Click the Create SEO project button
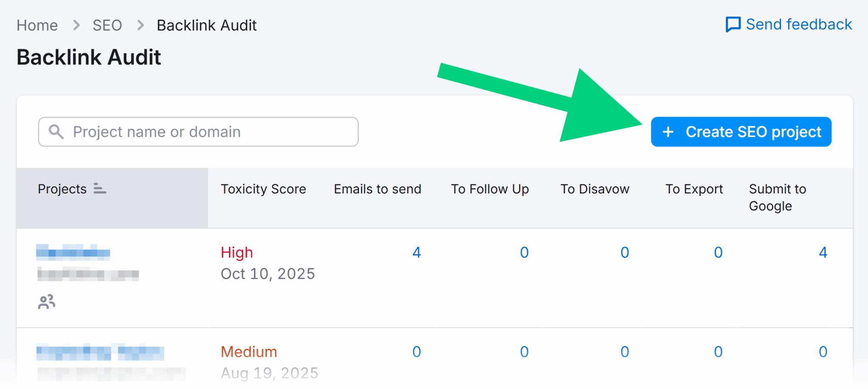The height and width of the screenshot is (389, 868). pyautogui.click(x=741, y=132)
